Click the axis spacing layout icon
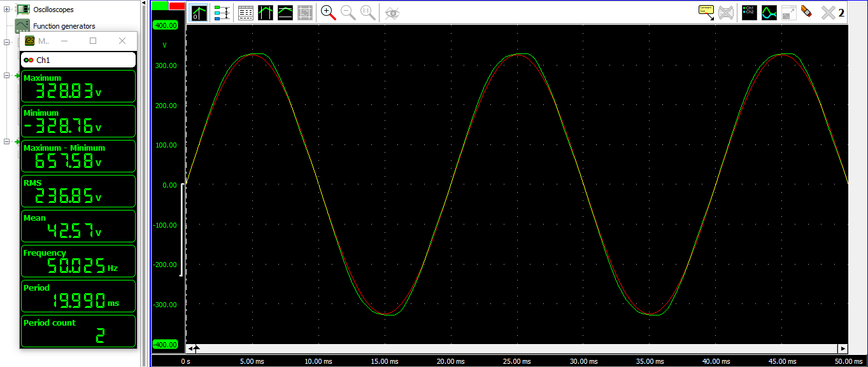868x367 pixels. pos(222,13)
